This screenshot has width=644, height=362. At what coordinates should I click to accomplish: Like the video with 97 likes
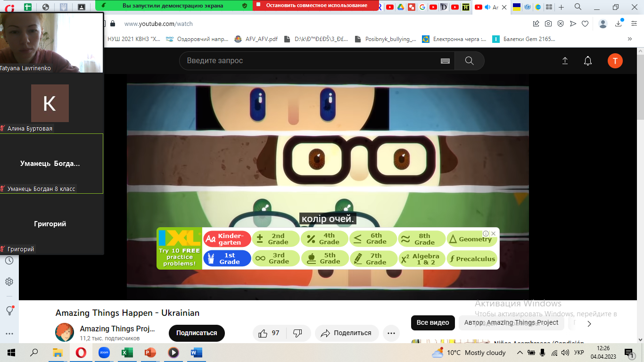(x=269, y=333)
